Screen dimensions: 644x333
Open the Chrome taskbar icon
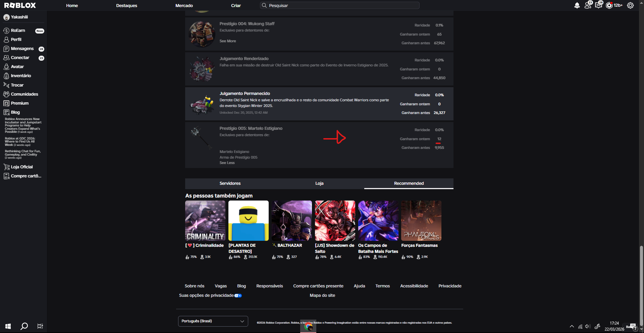pos(308,326)
